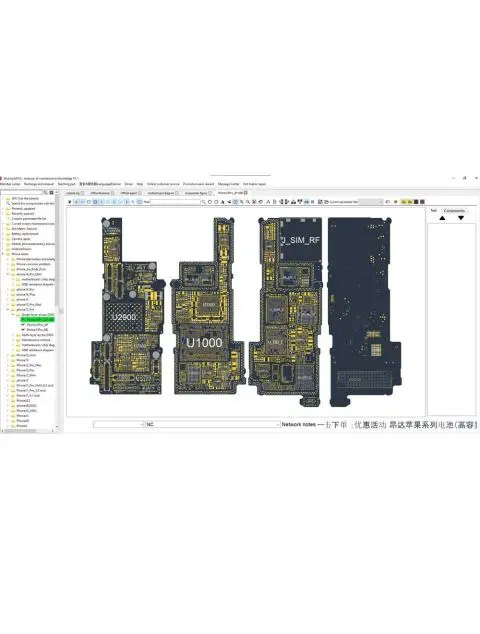Select the Battery replacement tree item

(x=25, y=234)
